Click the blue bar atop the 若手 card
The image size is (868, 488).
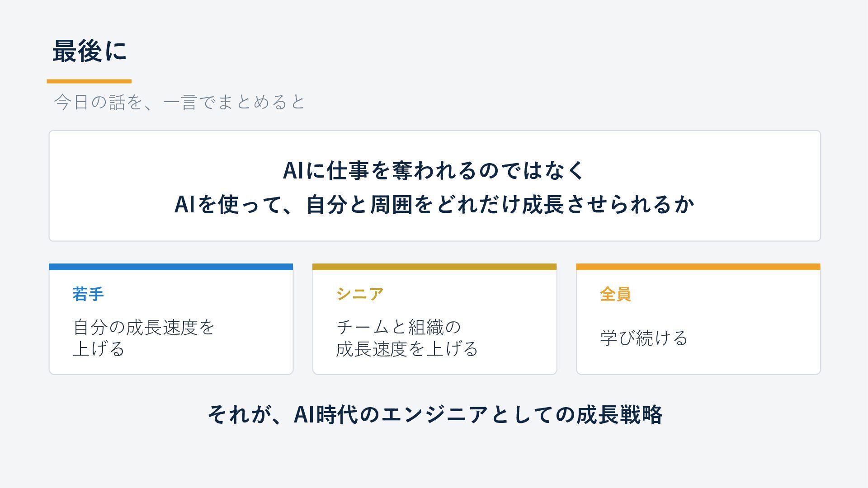(171, 267)
